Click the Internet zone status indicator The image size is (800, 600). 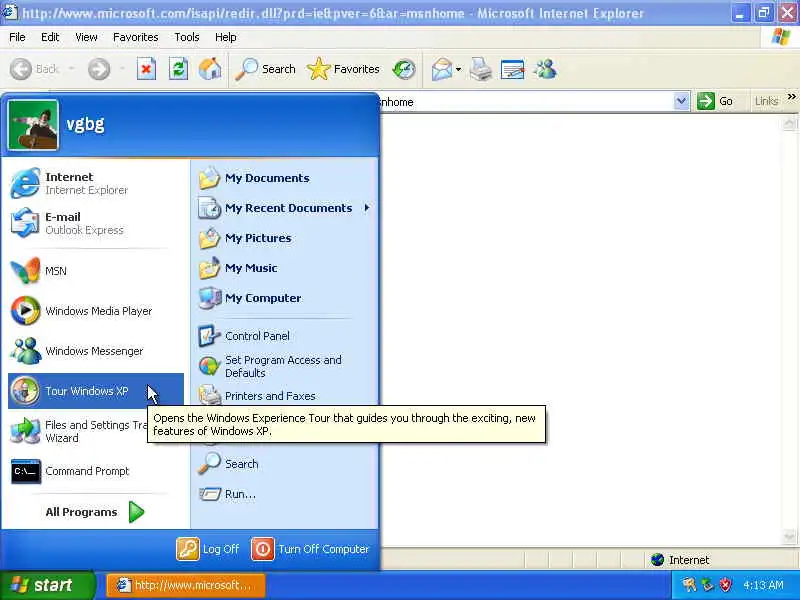681,560
